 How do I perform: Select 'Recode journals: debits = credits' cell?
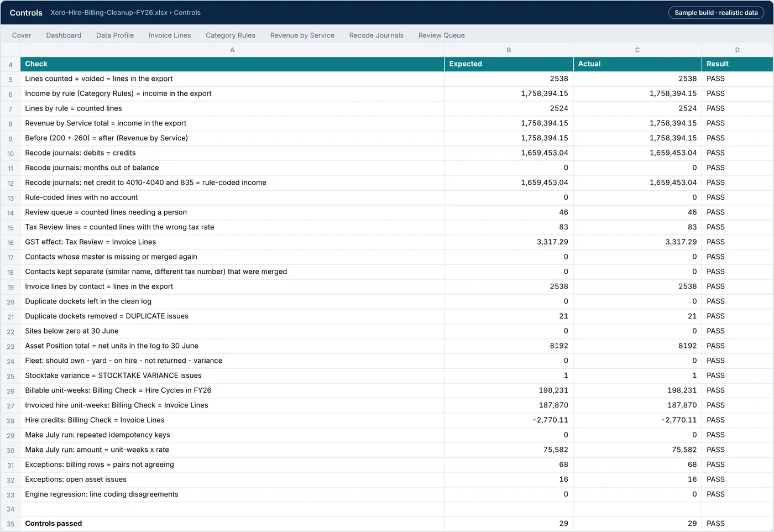point(232,153)
